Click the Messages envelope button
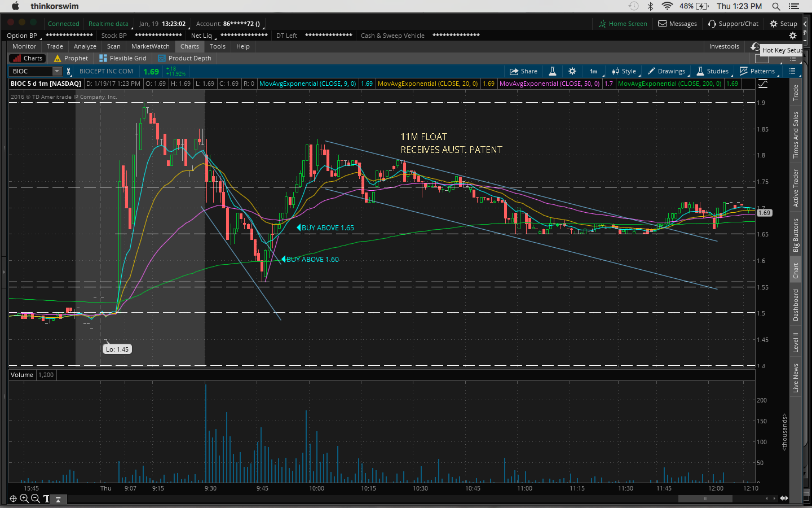812x508 pixels. (x=677, y=24)
